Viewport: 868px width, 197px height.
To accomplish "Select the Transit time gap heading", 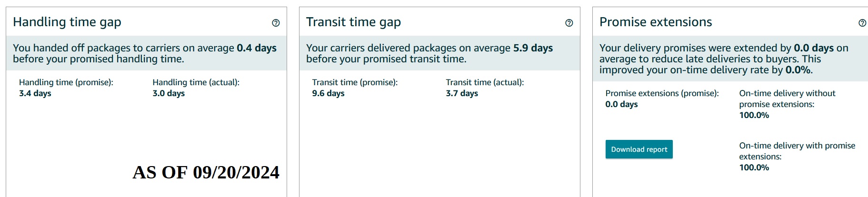I will click(353, 22).
